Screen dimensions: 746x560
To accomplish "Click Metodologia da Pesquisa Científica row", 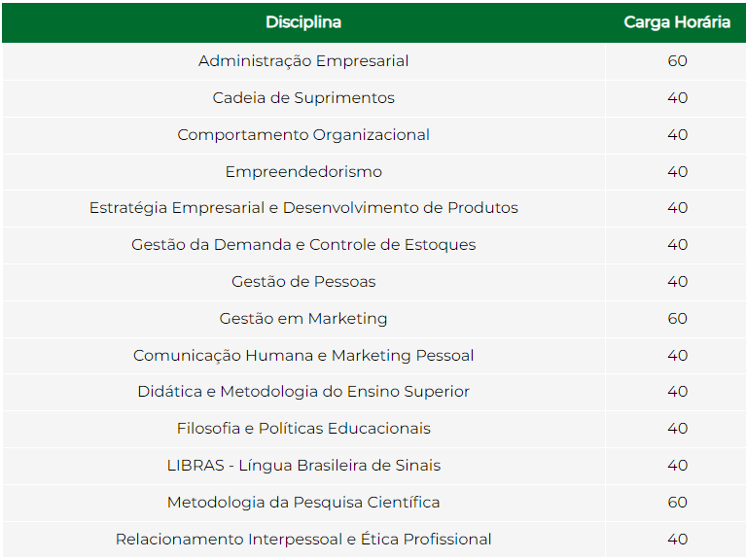I will 373,503.
